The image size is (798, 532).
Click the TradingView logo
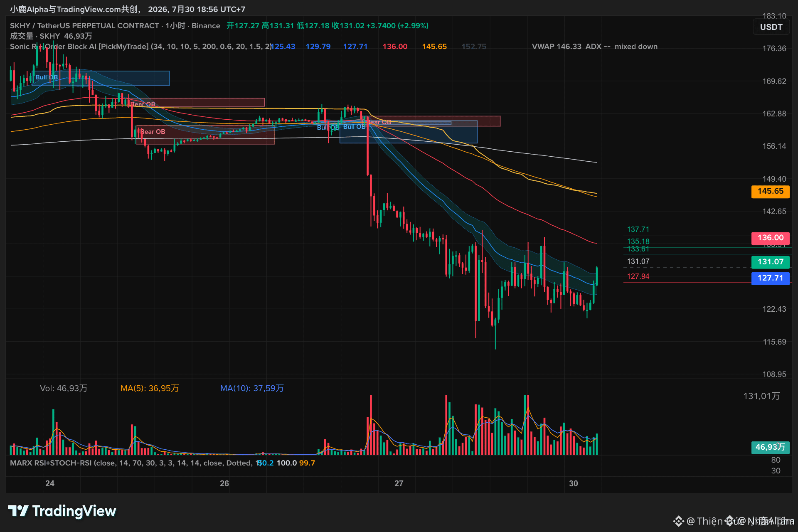[x=62, y=511]
